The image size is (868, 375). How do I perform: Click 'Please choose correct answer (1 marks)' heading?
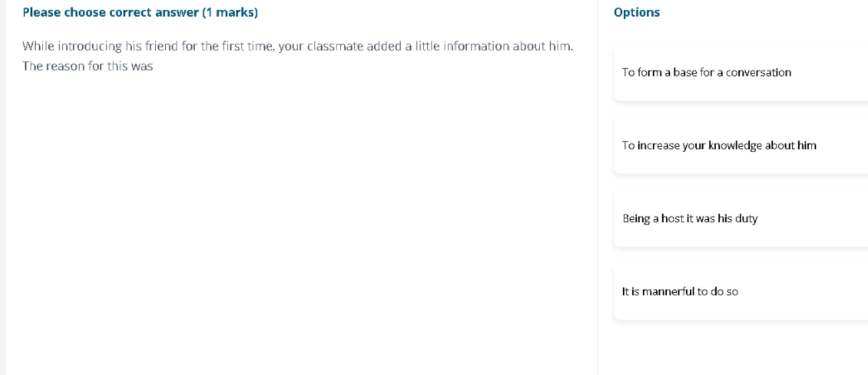point(140,13)
